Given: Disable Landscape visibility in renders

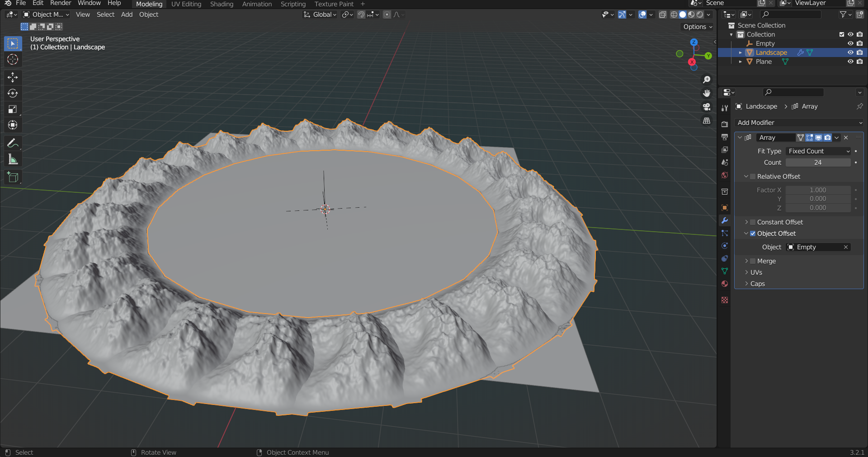Looking at the screenshot, I should coord(859,52).
